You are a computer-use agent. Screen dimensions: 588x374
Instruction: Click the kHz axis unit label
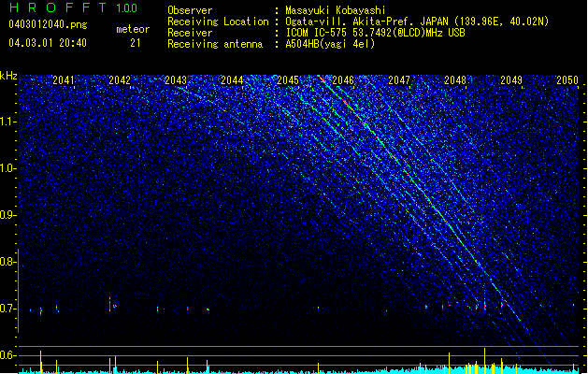[x=8, y=76]
